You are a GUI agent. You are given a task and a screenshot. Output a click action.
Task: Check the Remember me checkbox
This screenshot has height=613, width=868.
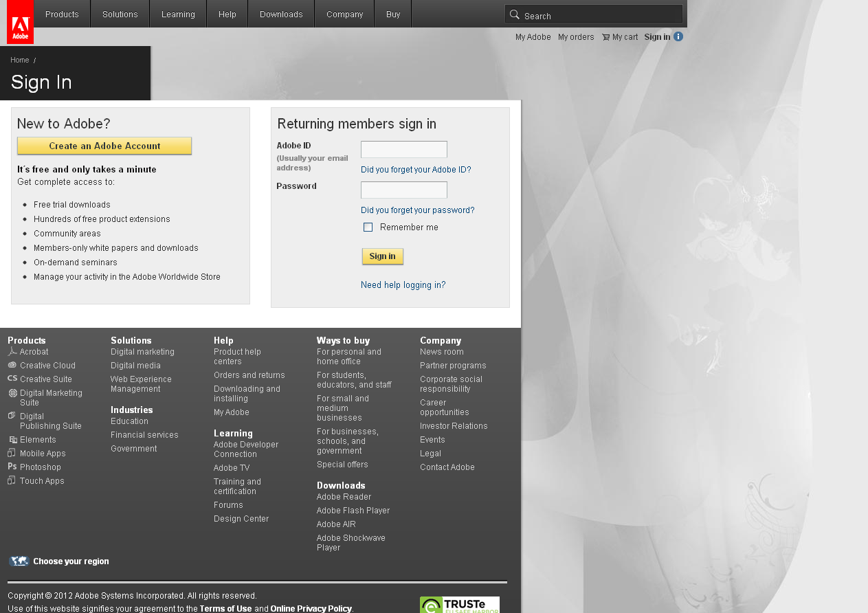pos(368,227)
